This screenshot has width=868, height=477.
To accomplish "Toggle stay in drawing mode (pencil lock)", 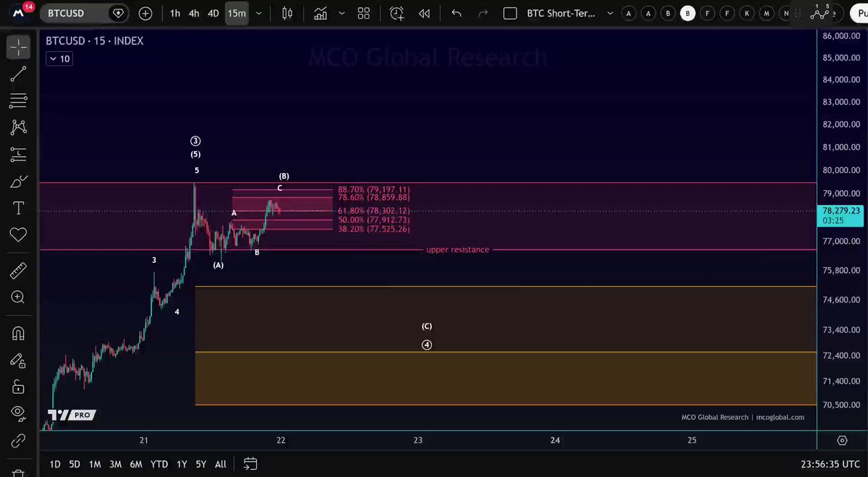I will [x=18, y=360].
